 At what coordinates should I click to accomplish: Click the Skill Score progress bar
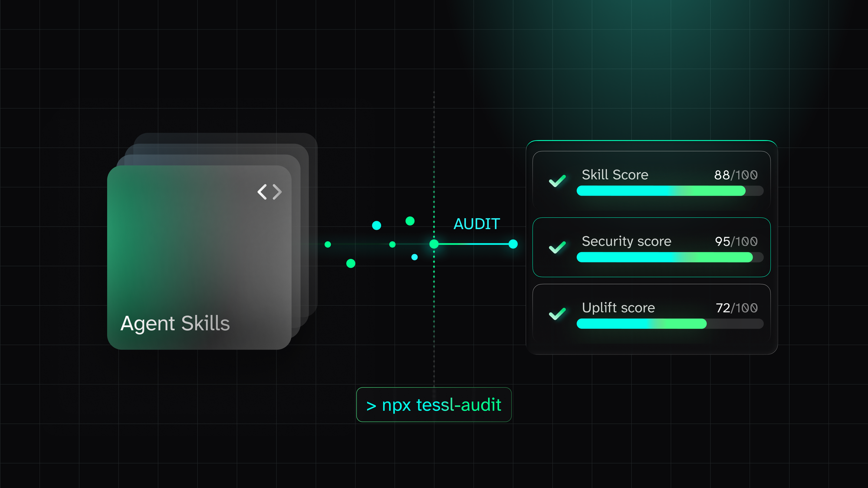coord(670,191)
